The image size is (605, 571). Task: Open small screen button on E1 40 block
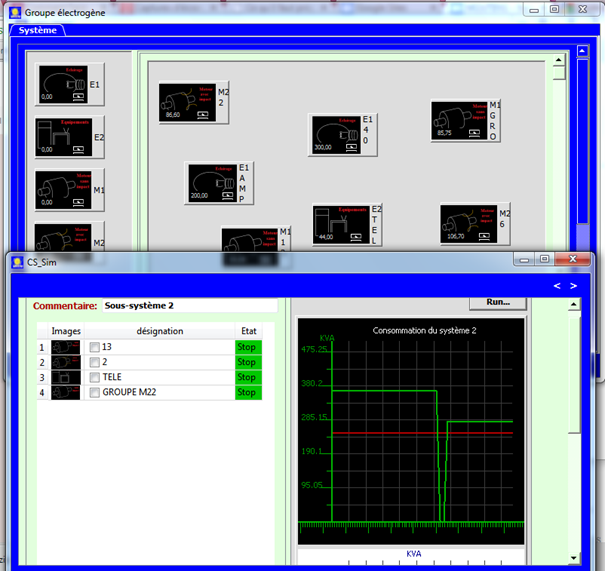[x=351, y=148]
